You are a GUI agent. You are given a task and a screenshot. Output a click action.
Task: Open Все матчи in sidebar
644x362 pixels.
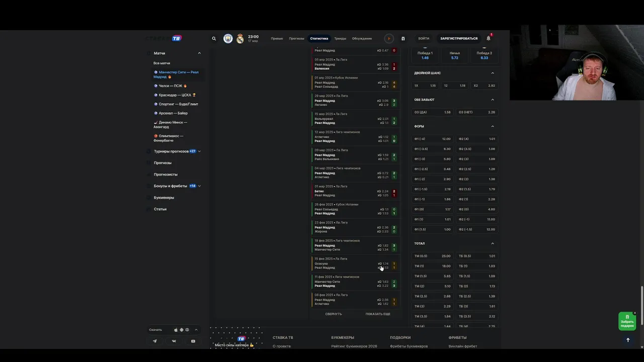click(162, 63)
